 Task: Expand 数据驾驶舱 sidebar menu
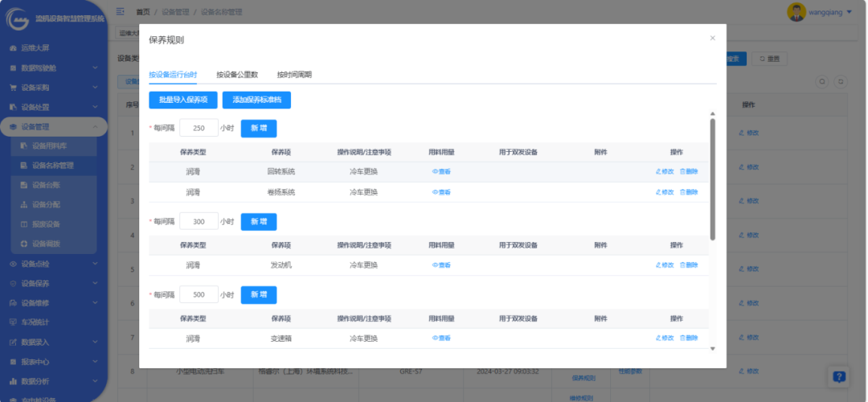(x=53, y=68)
